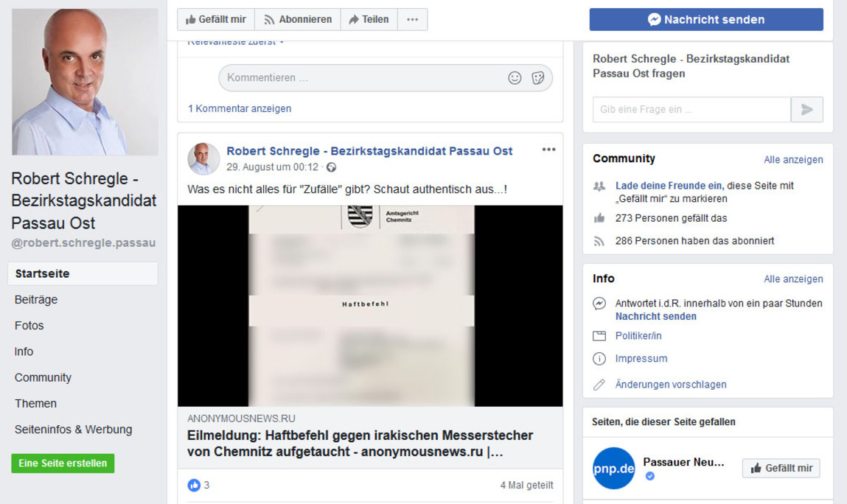Click the 4 Mal geteilt share count
This screenshot has width=847, height=504.
526,485
